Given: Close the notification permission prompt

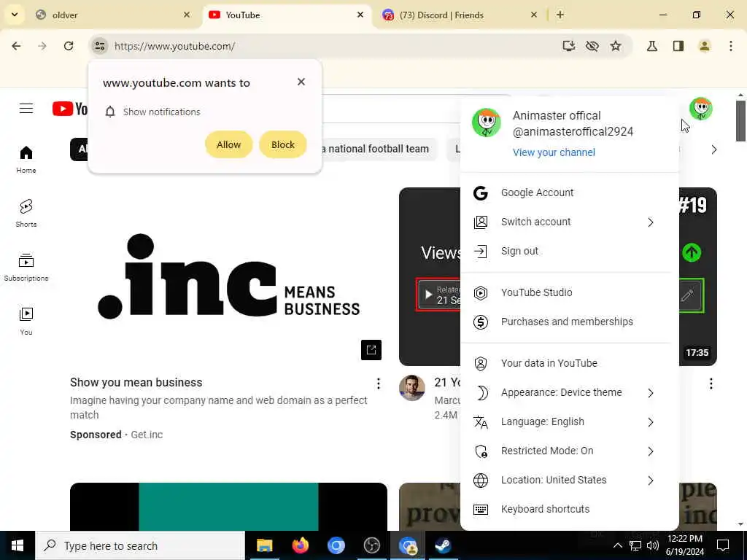Looking at the screenshot, I should click(301, 82).
